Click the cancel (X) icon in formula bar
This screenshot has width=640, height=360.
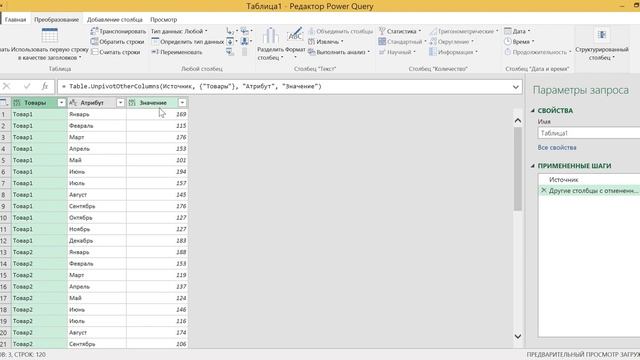click(7, 86)
